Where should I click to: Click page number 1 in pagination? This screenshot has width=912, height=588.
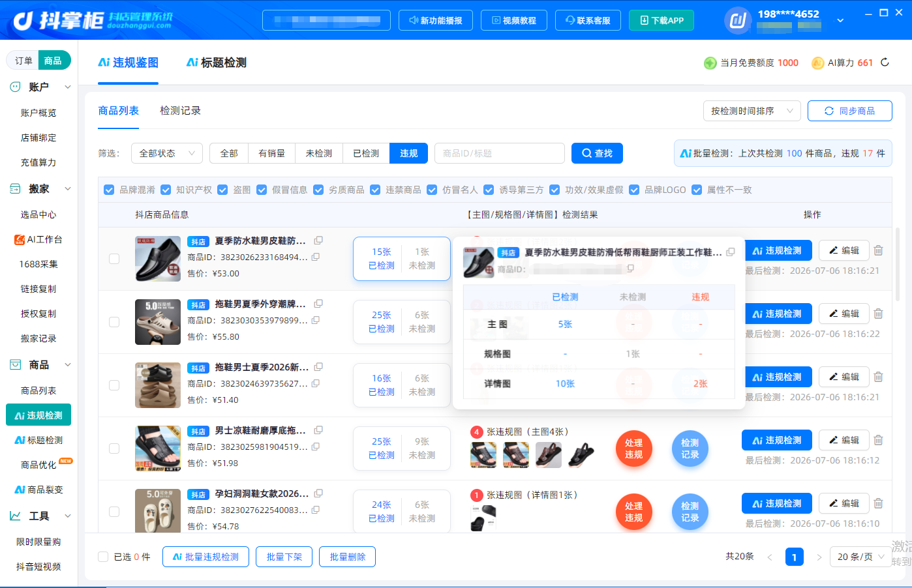794,557
